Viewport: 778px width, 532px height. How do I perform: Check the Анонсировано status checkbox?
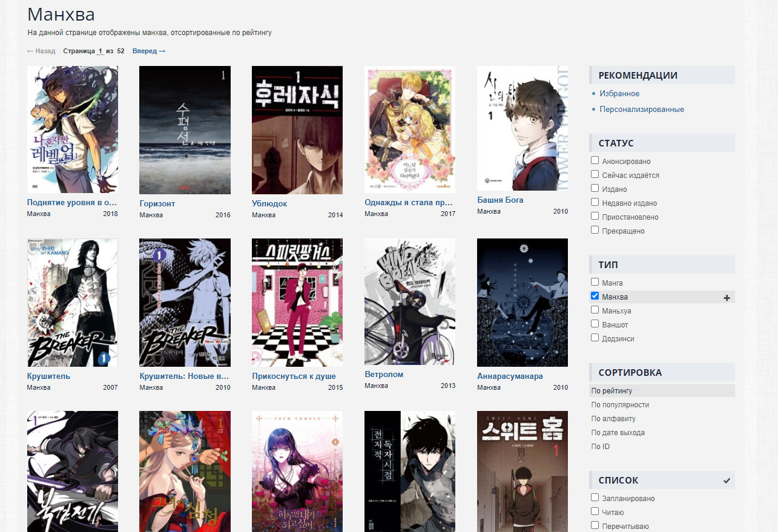pyautogui.click(x=595, y=161)
